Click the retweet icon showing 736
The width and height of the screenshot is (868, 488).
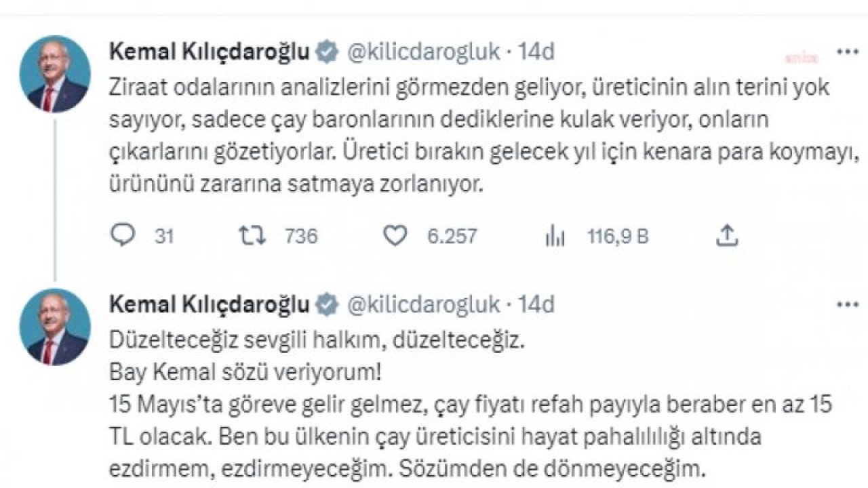(x=252, y=235)
